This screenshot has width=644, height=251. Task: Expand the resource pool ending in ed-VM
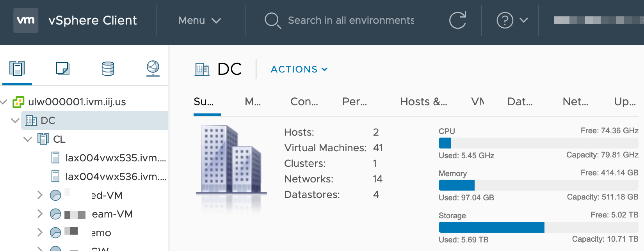click(39, 195)
